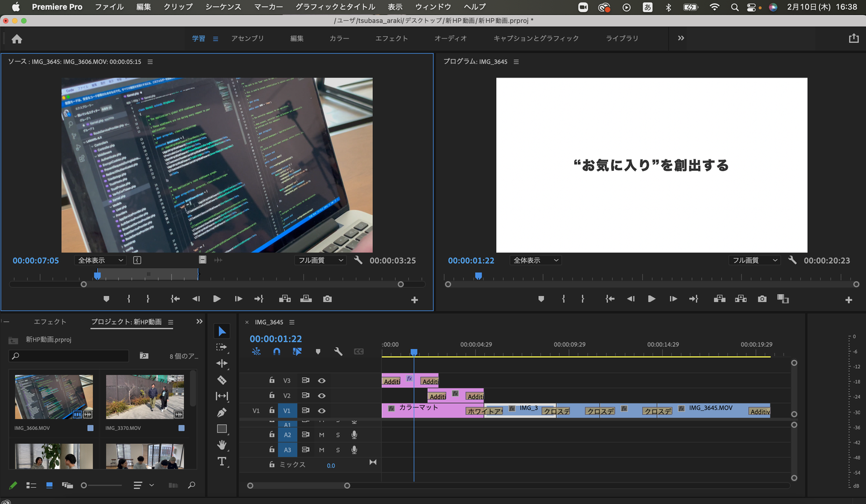The height and width of the screenshot is (504, 866).
Task: Hide track V3 using its eye icon
Action: coord(322,381)
